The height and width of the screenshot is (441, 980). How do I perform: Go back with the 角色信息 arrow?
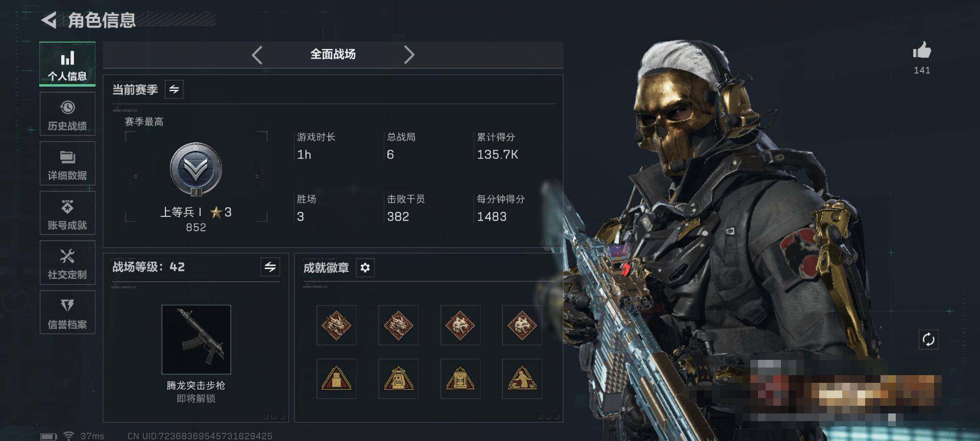[x=49, y=20]
